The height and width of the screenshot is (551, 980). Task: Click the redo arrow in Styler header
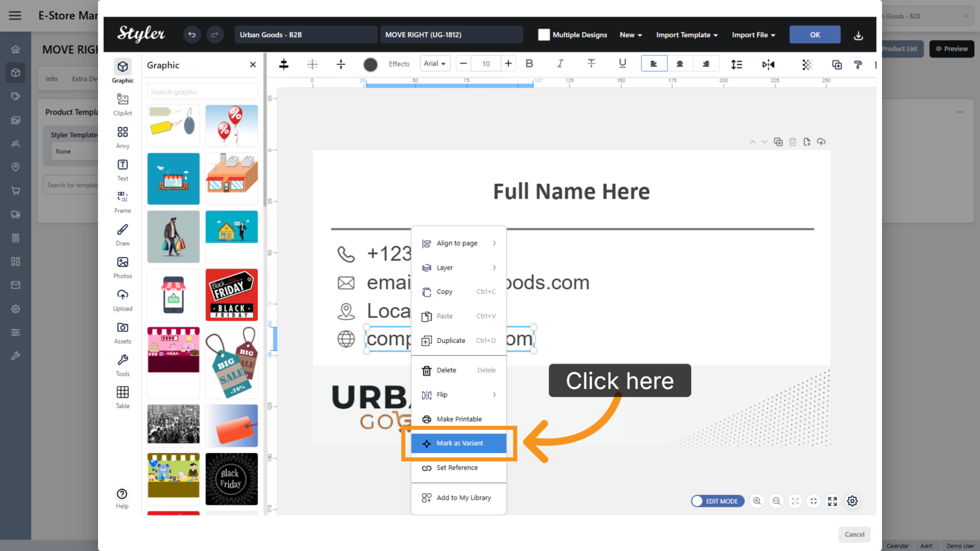click(215, 35)
